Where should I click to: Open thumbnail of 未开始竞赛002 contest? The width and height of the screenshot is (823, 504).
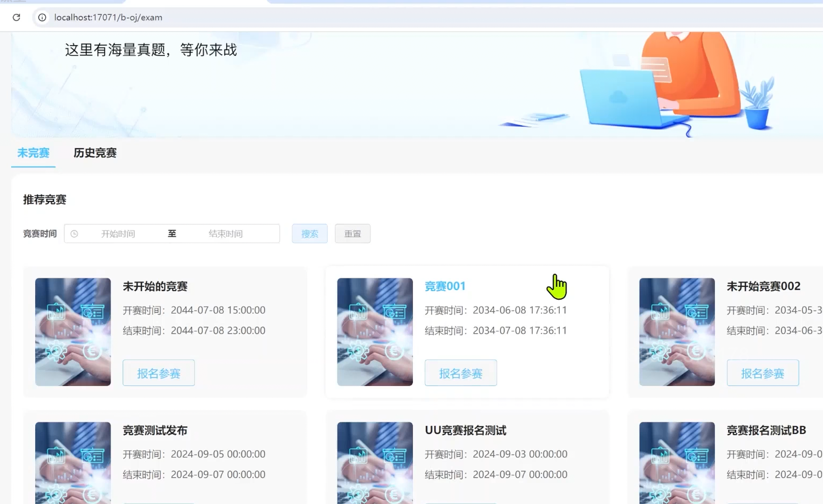point(677,332)
